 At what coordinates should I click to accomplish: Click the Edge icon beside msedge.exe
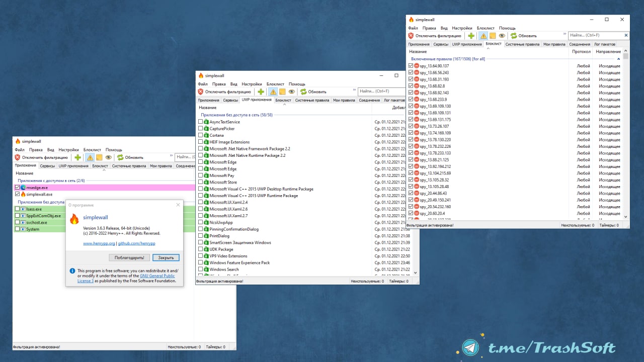pos(23,188)
